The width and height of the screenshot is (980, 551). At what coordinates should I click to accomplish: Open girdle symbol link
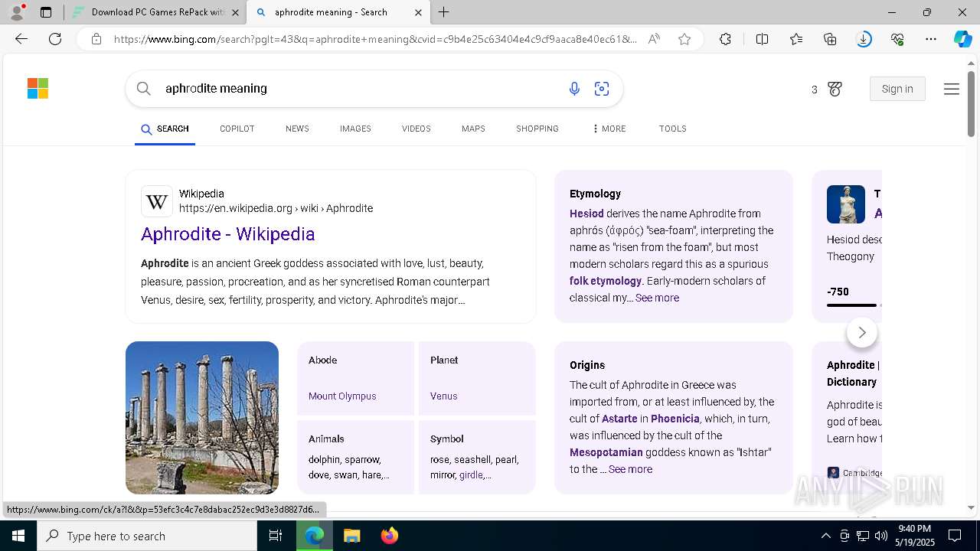471,474
